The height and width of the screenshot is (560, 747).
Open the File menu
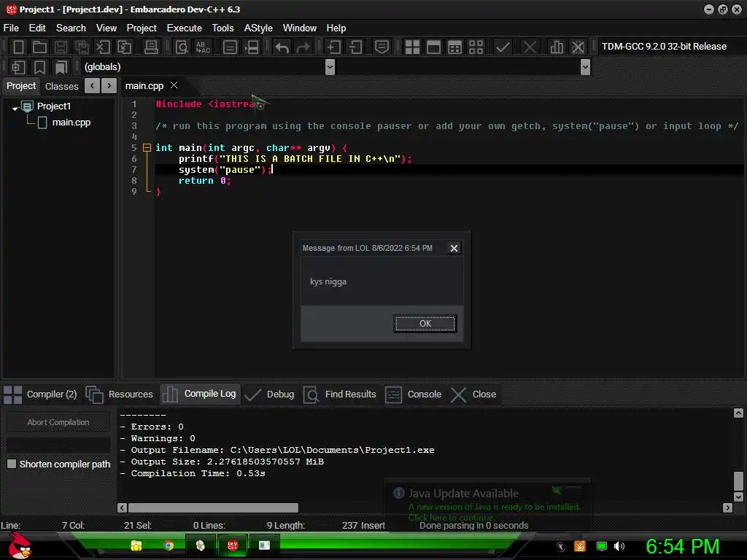coord(11,28)
